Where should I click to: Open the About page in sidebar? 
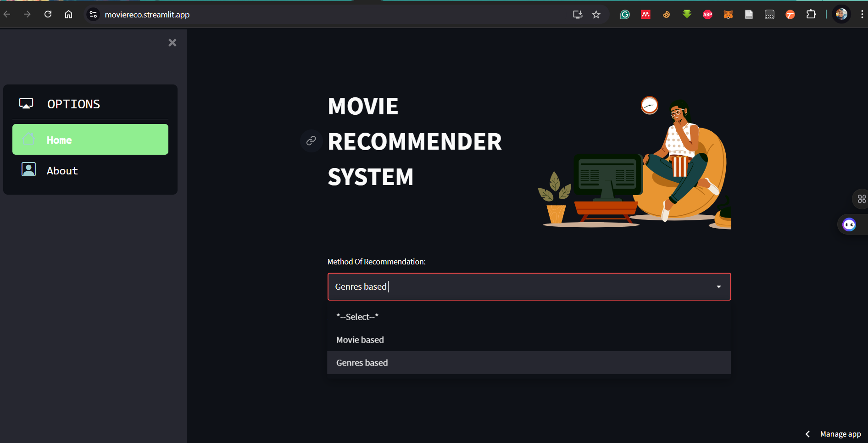coord(62,171)
